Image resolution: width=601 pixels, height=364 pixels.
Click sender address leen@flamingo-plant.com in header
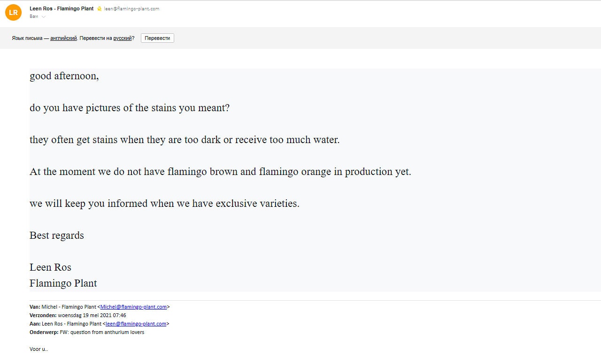(131, 9)
